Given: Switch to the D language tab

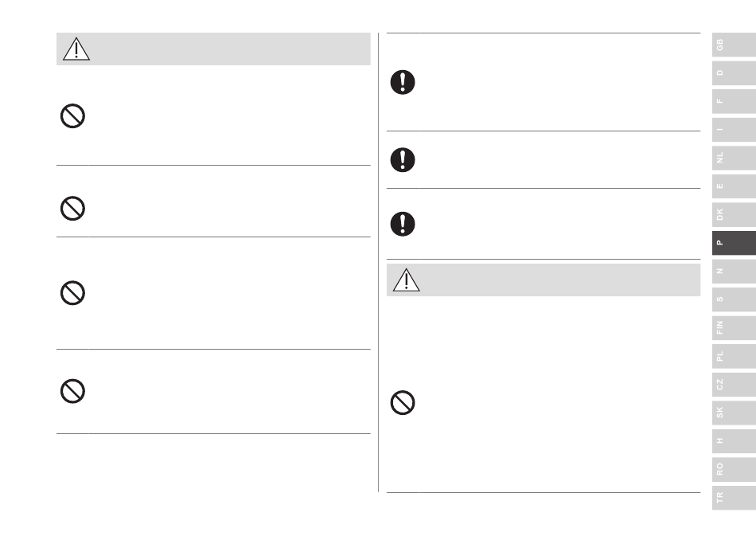Looking at the screenshot, I should 734,72.
